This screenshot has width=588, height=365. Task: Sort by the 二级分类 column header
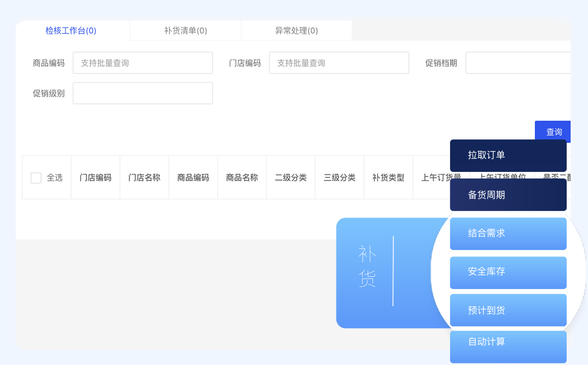[x=290, y=178]
